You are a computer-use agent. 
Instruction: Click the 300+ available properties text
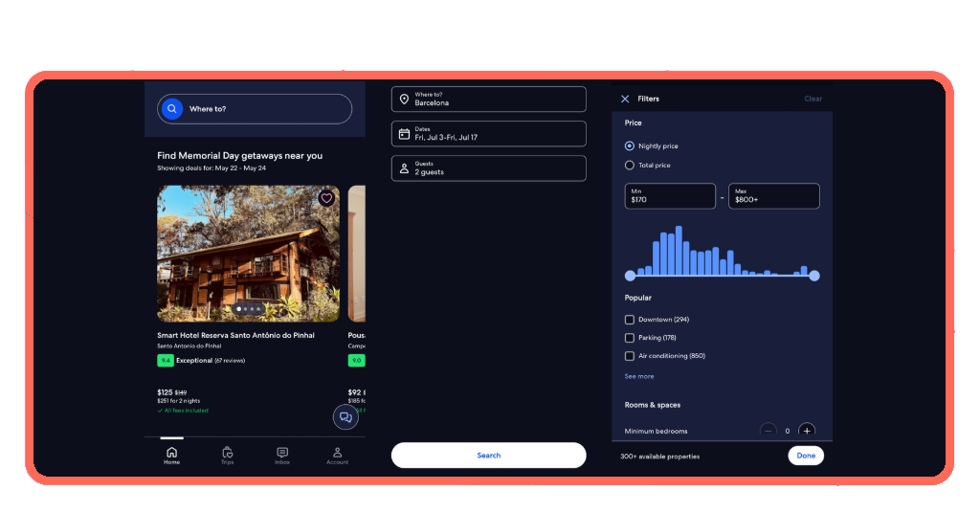pyautogui.click(x=660, y=457)
